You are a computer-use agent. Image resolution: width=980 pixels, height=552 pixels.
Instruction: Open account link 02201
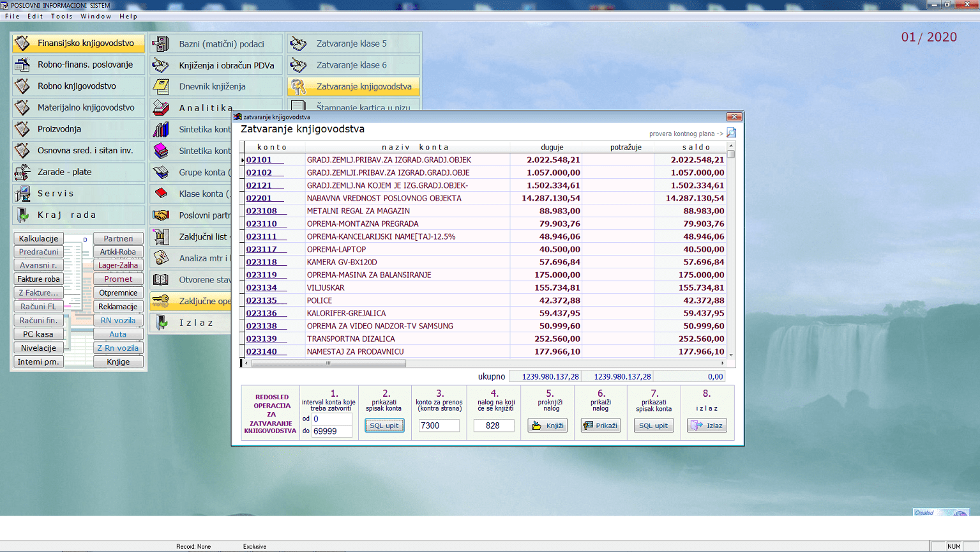259,198
